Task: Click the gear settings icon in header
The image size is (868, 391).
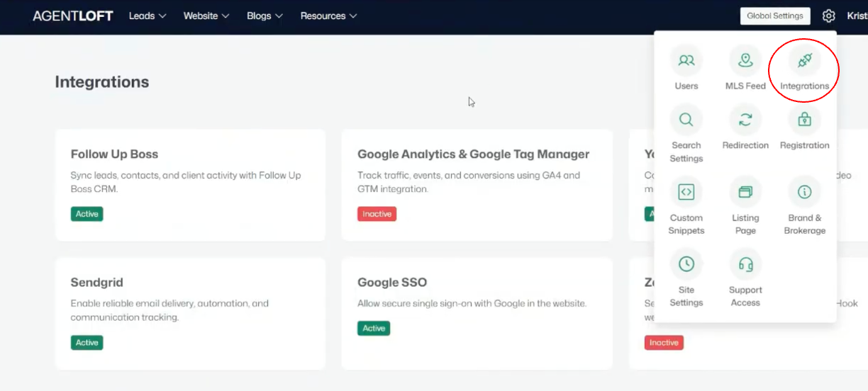Action: pos(828,16)
